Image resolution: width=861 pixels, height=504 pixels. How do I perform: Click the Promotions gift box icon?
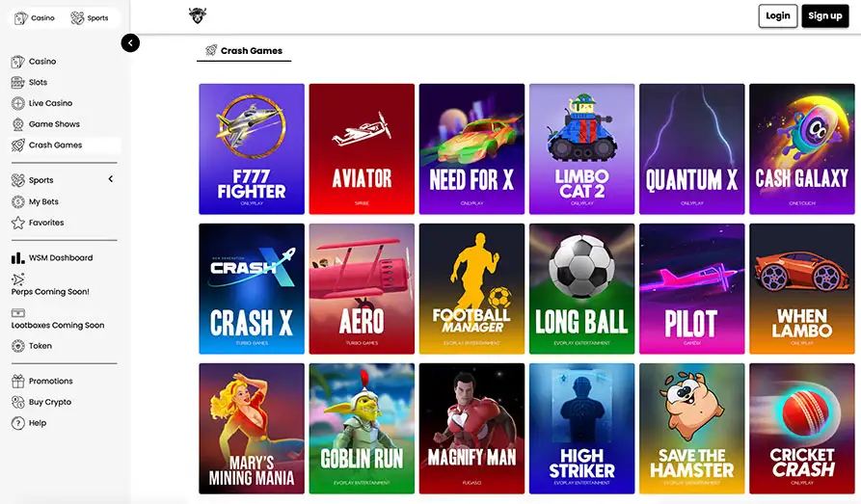17,381
